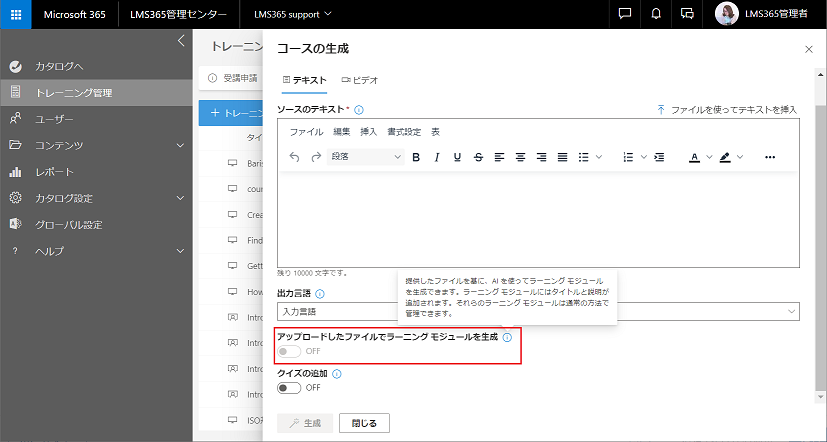This screenshot has width=827, height=442.
Task: Toggle ラーニング モジュールを生成 switch
Action: click(x=289, y=351)
